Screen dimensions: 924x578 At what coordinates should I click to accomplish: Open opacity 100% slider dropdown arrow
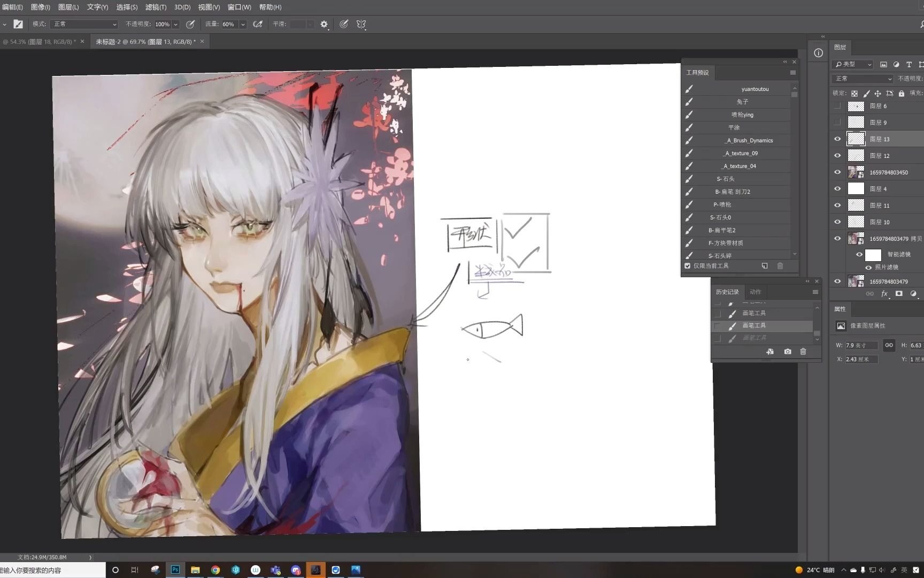[175, 24]
